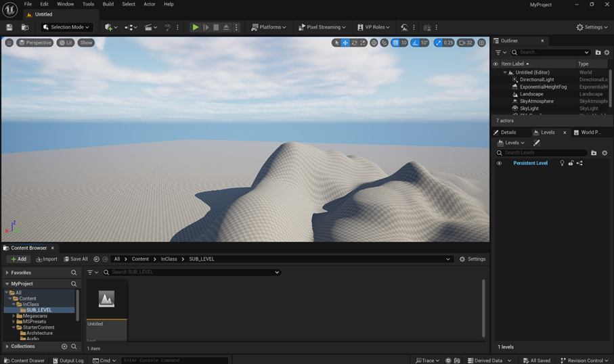Viewport: 614px width, 364px height.
Task: Open the Blueprints node-graph icon menu
Action: click(x=131, y=27)
